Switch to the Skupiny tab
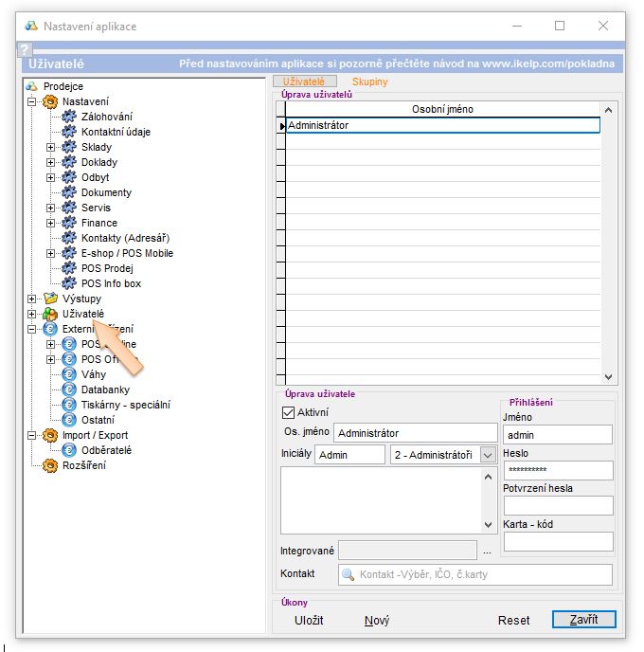Viewport: 644px width, 652px height. tap(369, 82)
